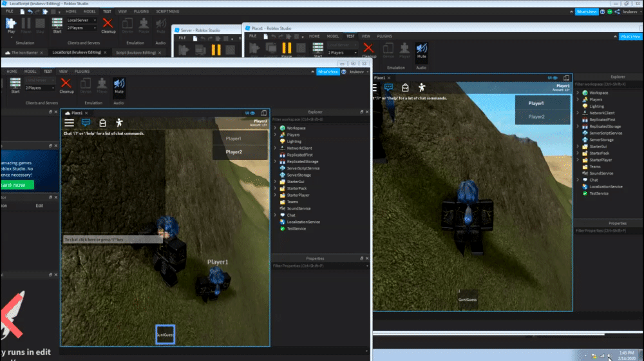Pause the simulation in the Server window

(x=216, y=50)
